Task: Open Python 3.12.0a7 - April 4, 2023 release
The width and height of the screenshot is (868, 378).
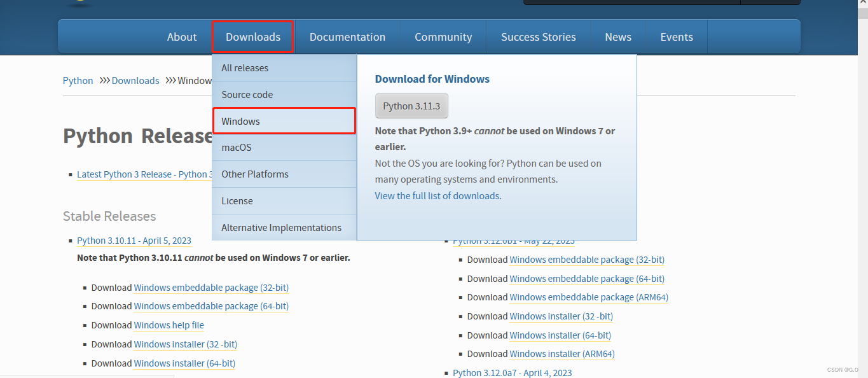Action: [513, 373]
